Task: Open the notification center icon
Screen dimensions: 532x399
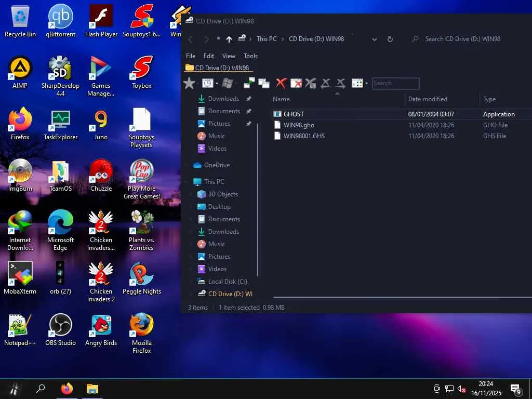Action: click(515, 389)
